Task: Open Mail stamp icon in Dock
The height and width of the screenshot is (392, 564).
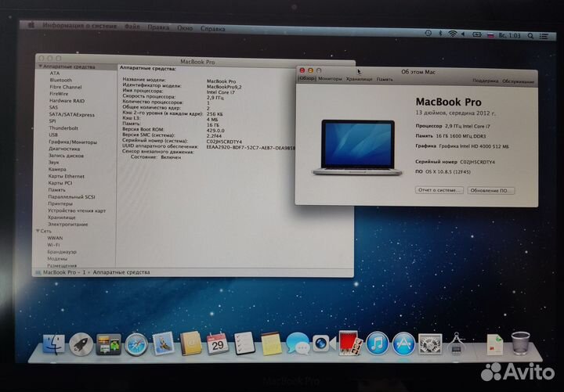Action: click(x=163, y=343)
